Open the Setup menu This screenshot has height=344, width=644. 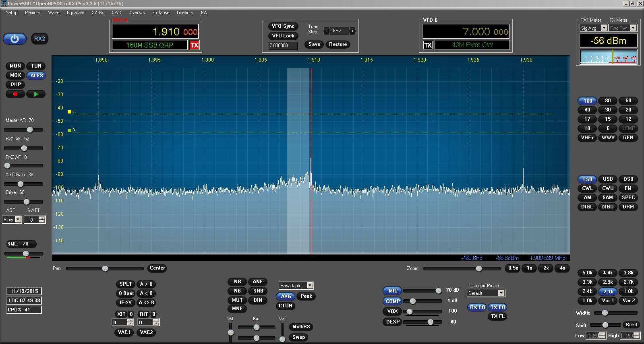[x=12, y=12]
